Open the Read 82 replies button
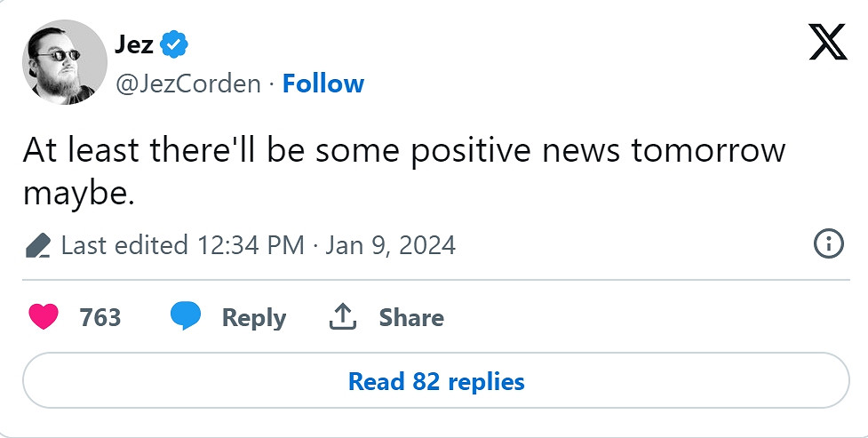868x438 pixels. click(435, 381)
